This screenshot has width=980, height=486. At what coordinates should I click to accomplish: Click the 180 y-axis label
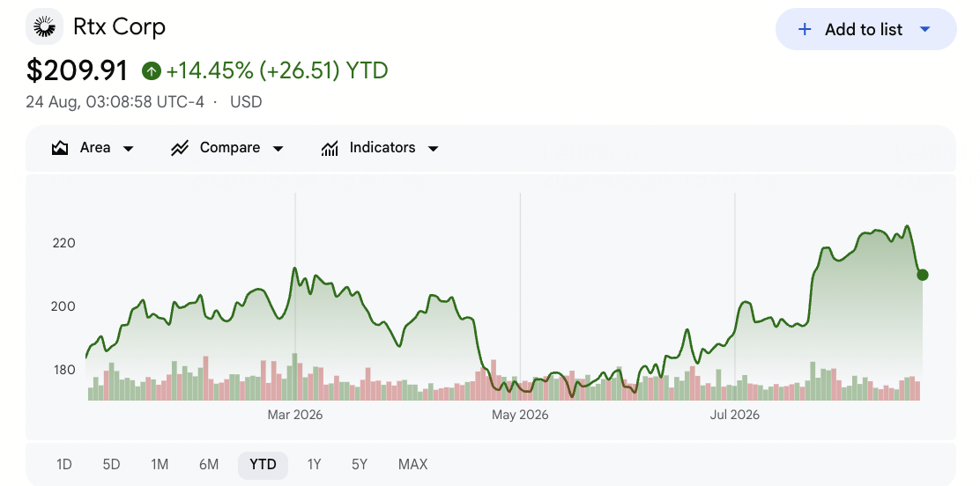pos(63,370)
